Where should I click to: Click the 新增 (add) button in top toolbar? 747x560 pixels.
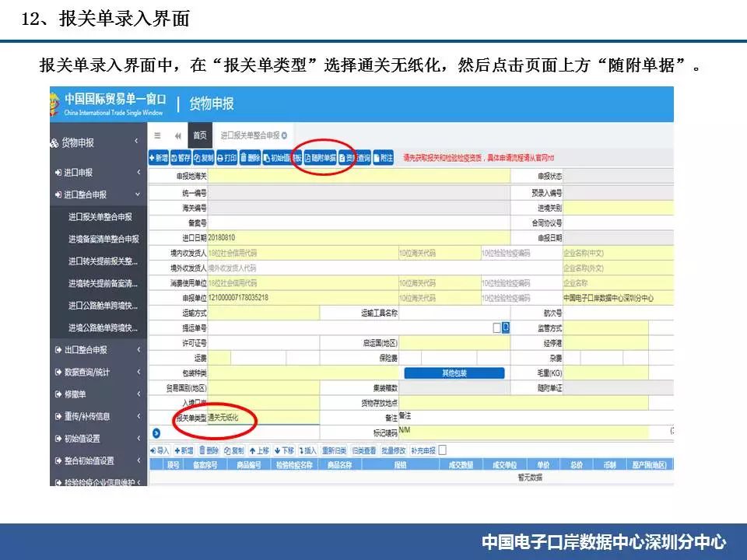(158, 158)
